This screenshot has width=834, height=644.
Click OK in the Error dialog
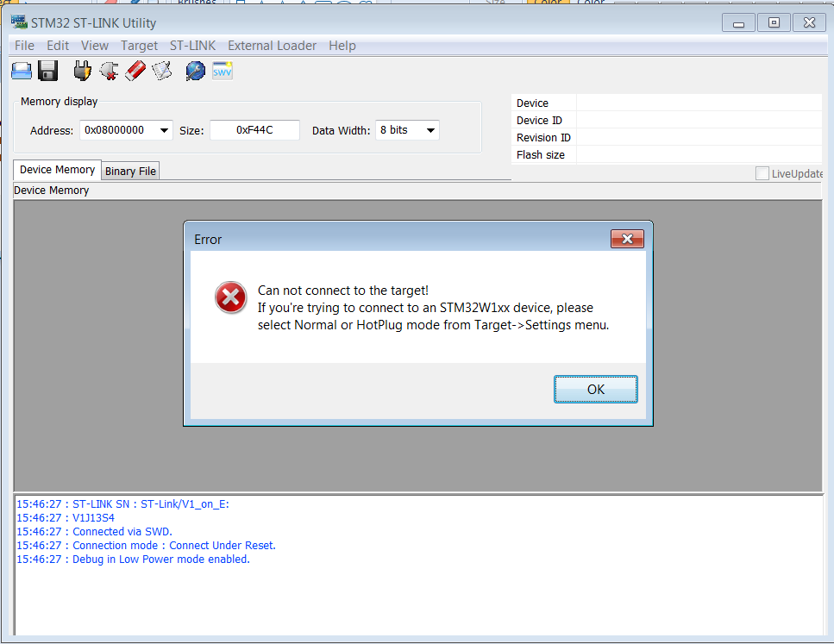pos(596,390)
